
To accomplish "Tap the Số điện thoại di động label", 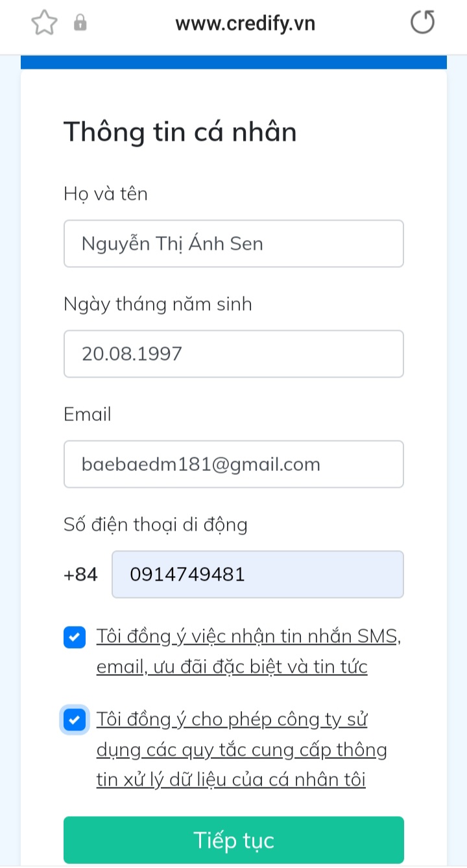I will click(156, 524).
